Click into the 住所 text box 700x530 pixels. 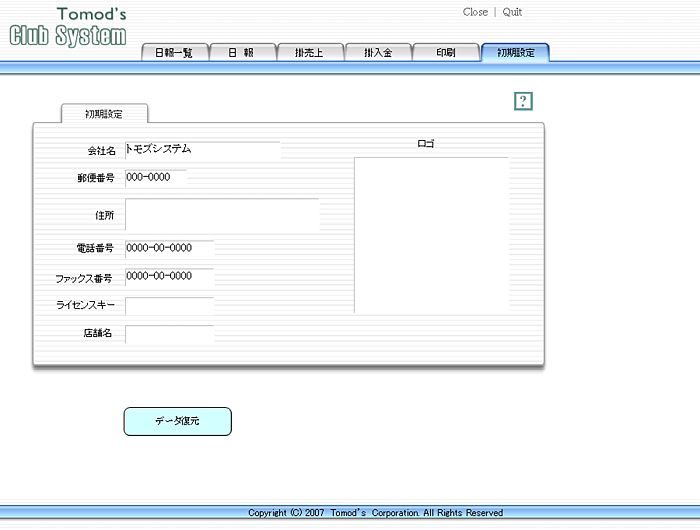click(222, 215)
